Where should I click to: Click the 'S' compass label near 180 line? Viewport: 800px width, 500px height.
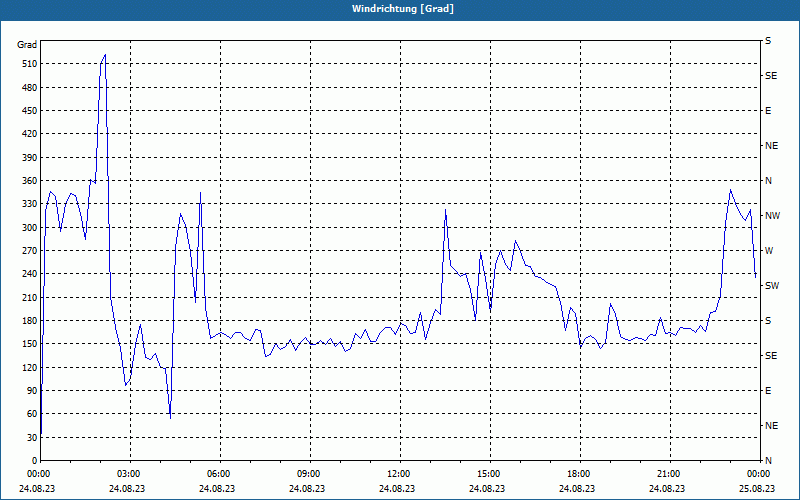click(768, 321)
